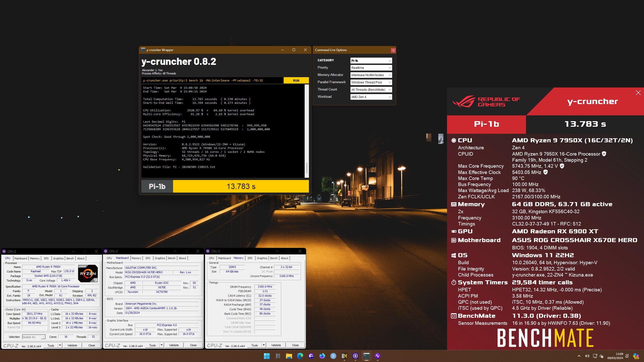Close the Command Line Options panel
The width and height of the screenshot is (644, 362).
(393, 50)
